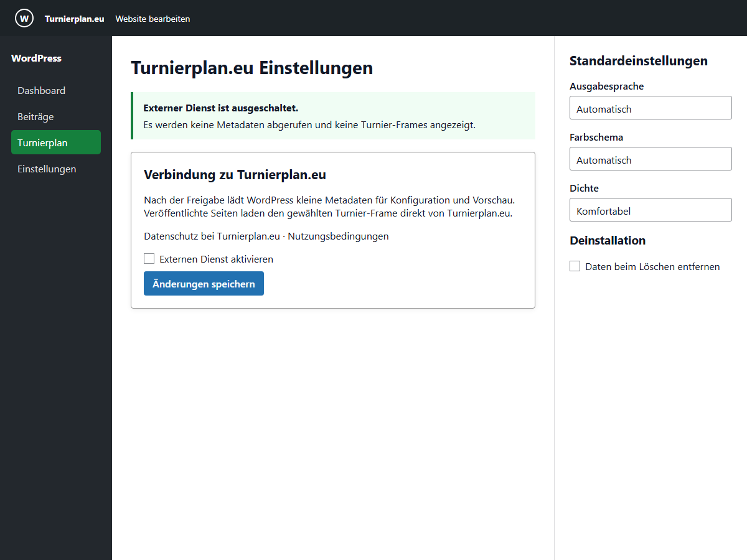Click notice text about keine Metadaten abgerufen
Viewport: 747px width, 560px height.
[x=309, y=125]
